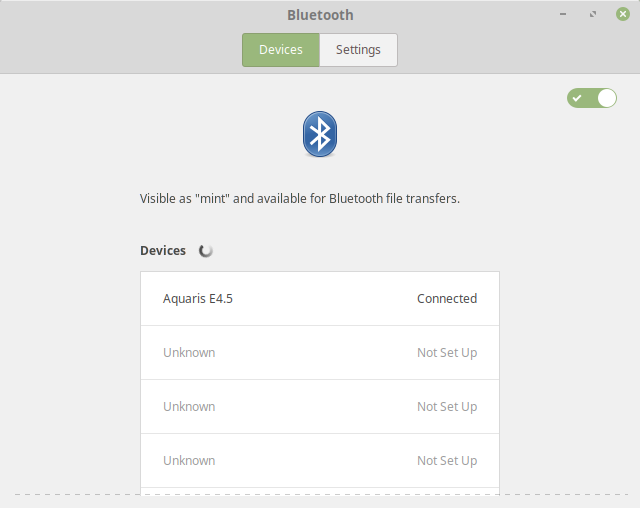This screenshot has width=640, height=508.
Task: Click Not Set Up on first Unknown device
Action: coord(447,353)
